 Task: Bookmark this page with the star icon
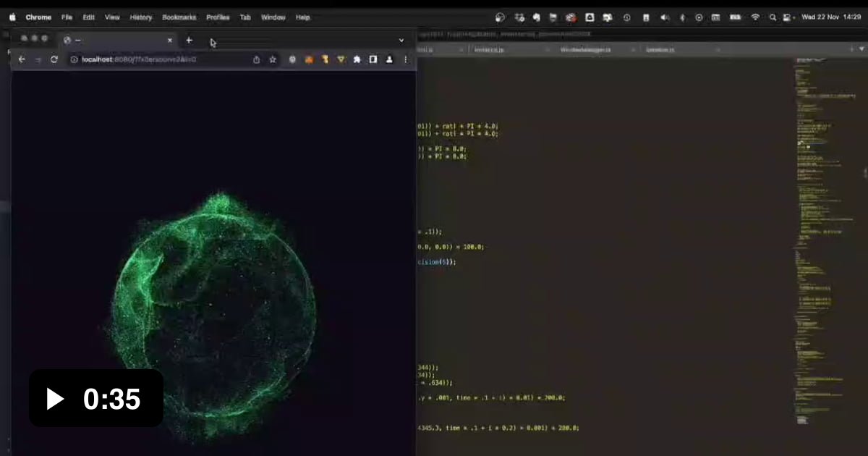pos(273,59)
